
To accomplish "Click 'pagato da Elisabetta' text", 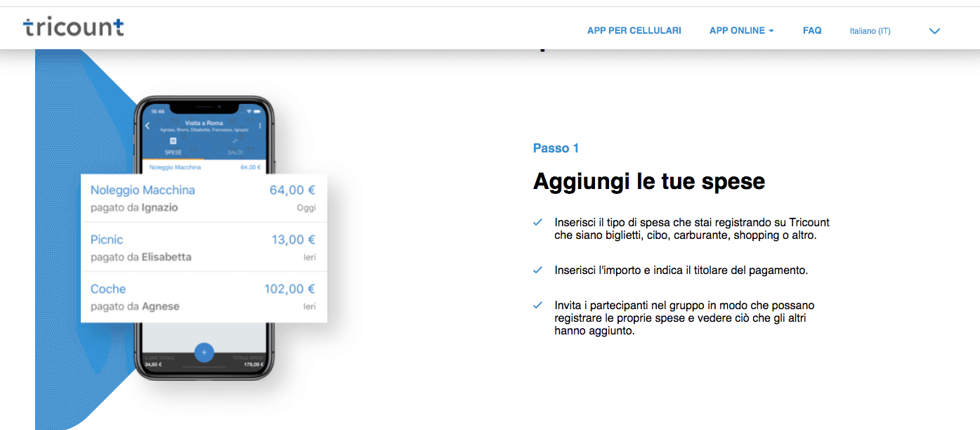I will pos(141,257).
